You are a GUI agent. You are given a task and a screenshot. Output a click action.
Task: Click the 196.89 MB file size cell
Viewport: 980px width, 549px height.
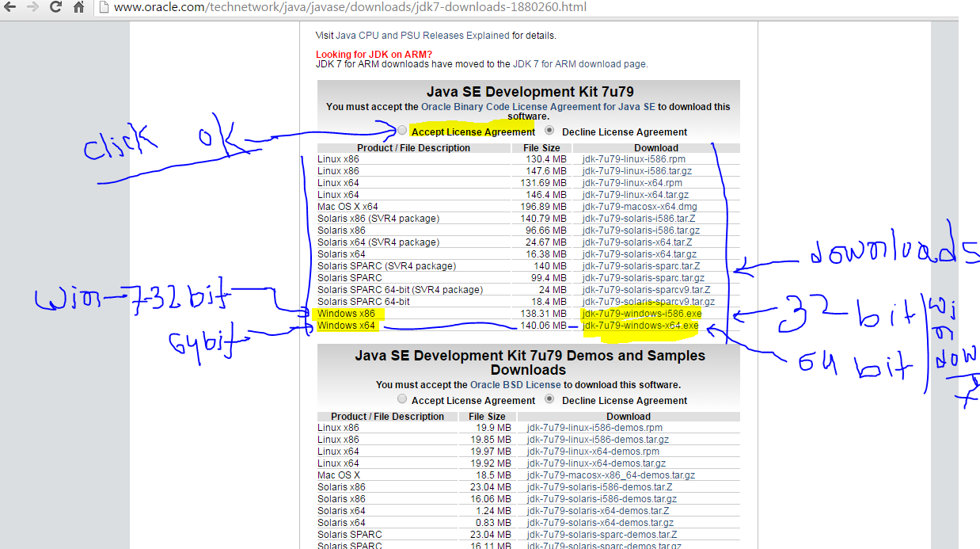(x=543, y=207)
